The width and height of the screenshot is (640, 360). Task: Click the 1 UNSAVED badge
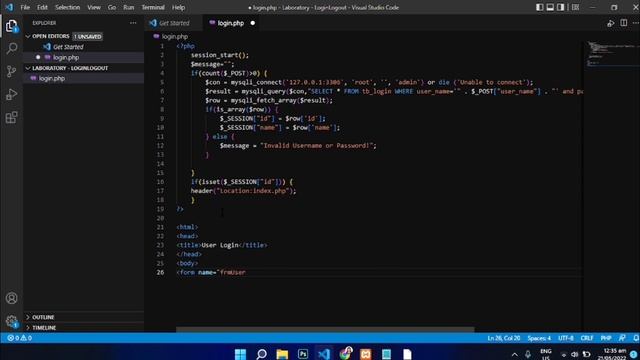pos(88,37)
